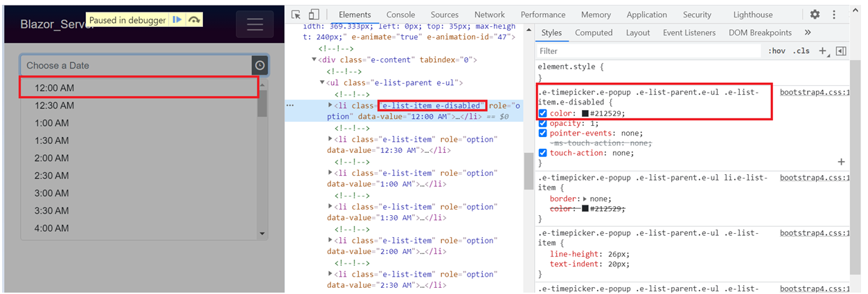Screen dimensions: 868x294
Task: Open DevTools settings gear
Action: pyautogui.click(x=815, y=15)
